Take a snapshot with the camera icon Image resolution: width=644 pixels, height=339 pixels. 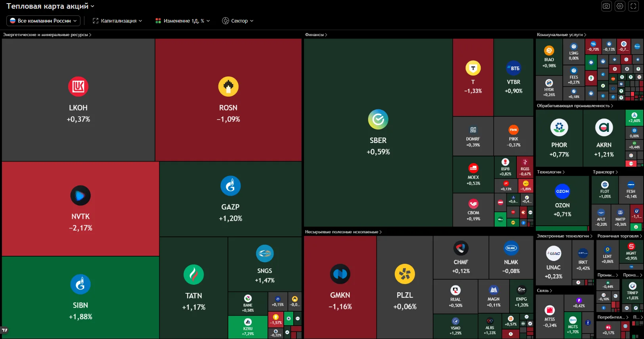click(x=606, y=6)
